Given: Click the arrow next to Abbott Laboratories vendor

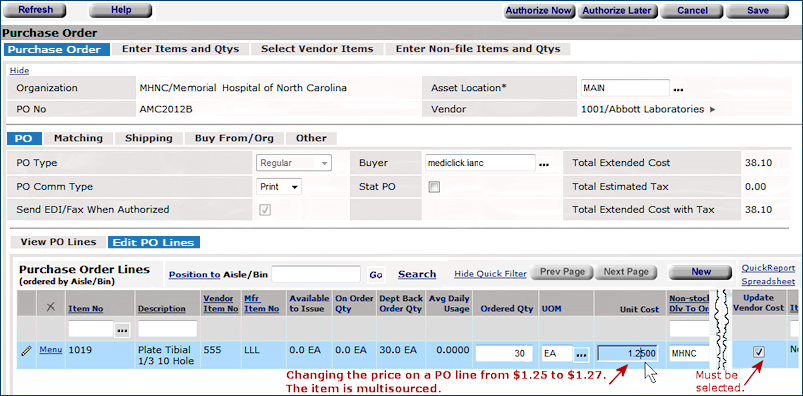Looking at the screenshot, I should pos(712,109).
